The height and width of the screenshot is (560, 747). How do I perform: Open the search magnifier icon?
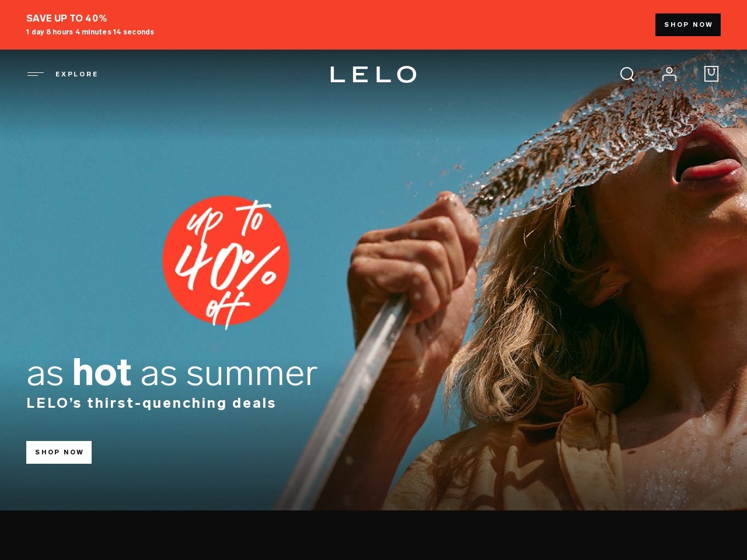(627, 74)
